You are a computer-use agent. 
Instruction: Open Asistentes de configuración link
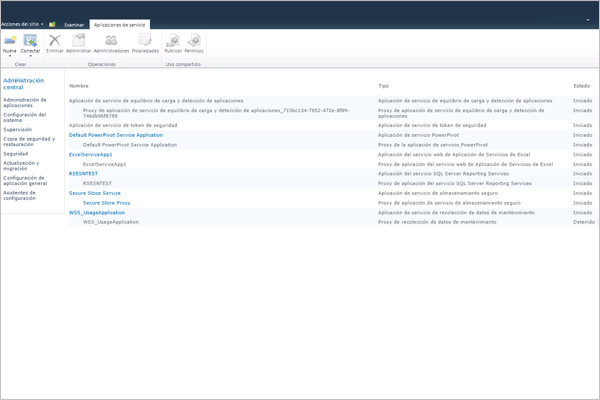click(20, 196)
